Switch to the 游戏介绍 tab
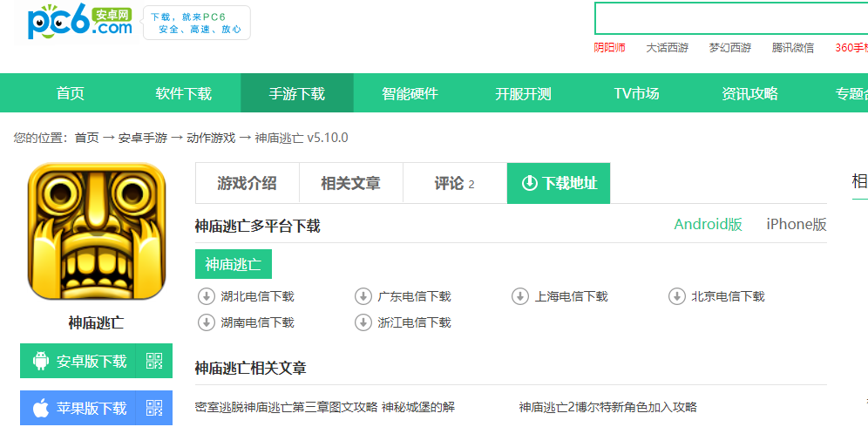The image size is (868, 427). click(x=247, y=183)
